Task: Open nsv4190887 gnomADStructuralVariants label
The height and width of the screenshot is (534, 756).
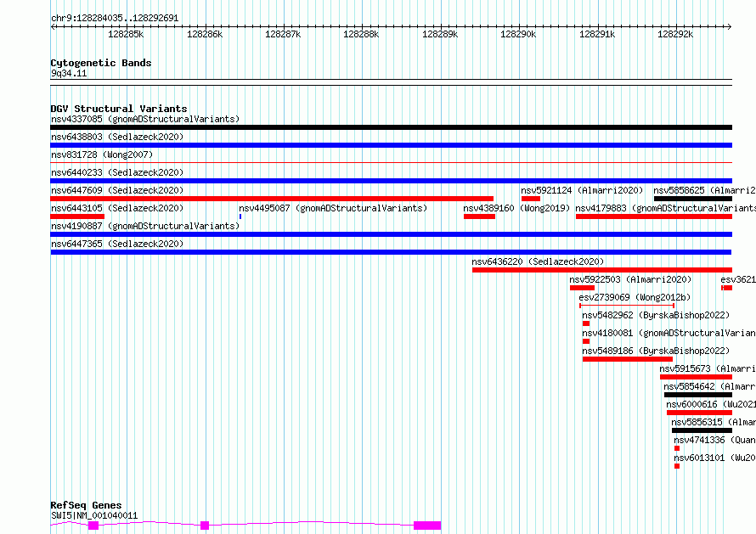Action: pyautogui.click(x=145, y=226)
